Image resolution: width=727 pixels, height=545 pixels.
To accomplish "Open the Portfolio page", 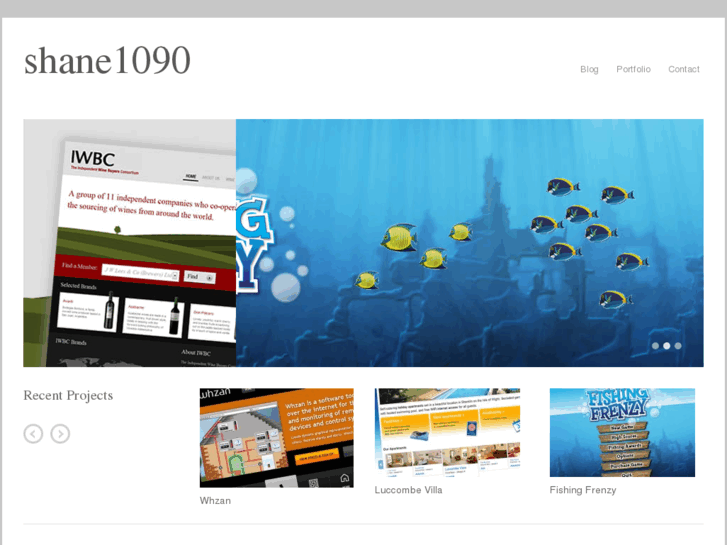I will (633, 69).
